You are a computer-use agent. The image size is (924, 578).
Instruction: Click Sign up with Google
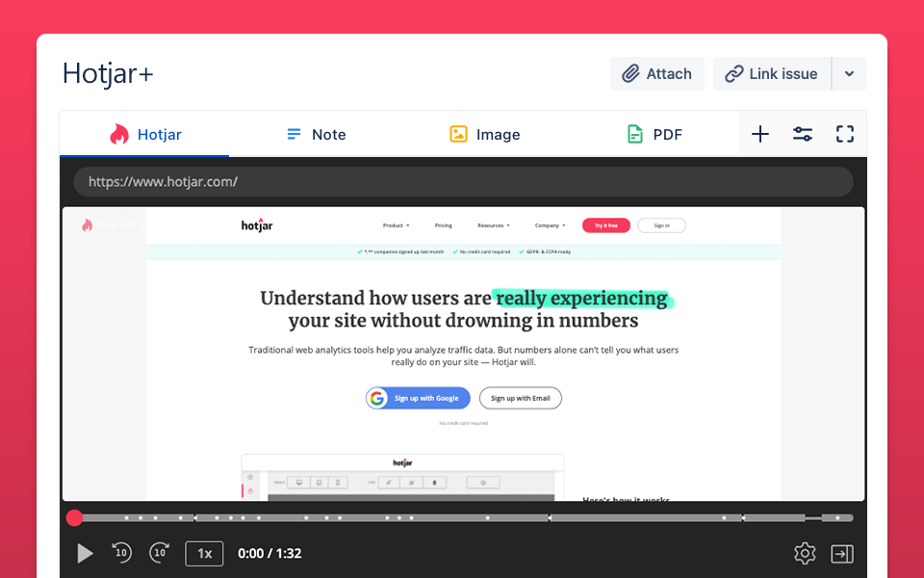(418, 398)
